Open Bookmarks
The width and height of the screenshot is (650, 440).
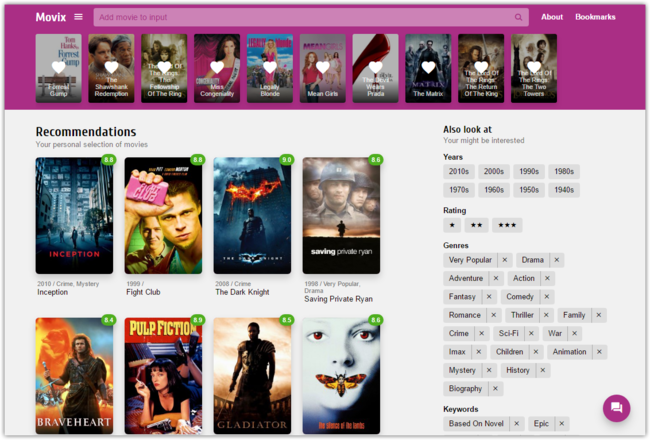pos(595,17)
